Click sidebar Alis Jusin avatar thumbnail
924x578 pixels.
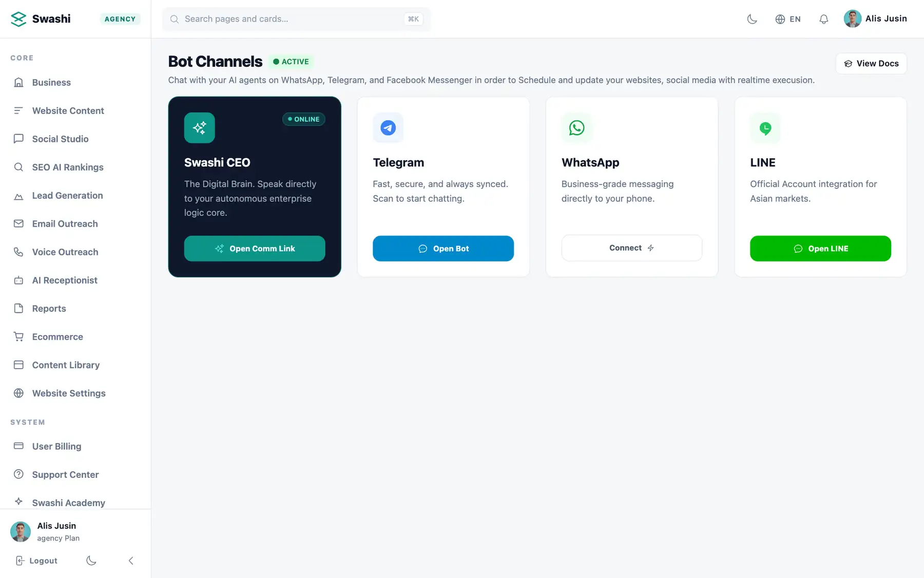pyautogui.click(x=21, y=532)
